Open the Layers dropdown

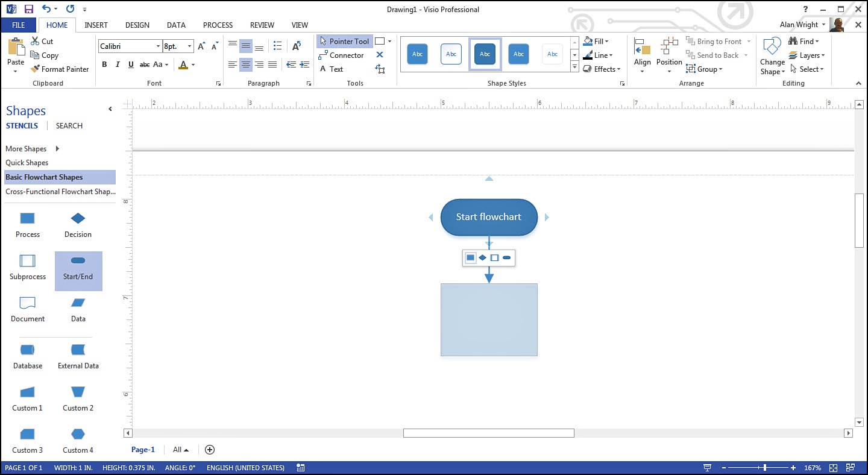[x=807, y=55]
